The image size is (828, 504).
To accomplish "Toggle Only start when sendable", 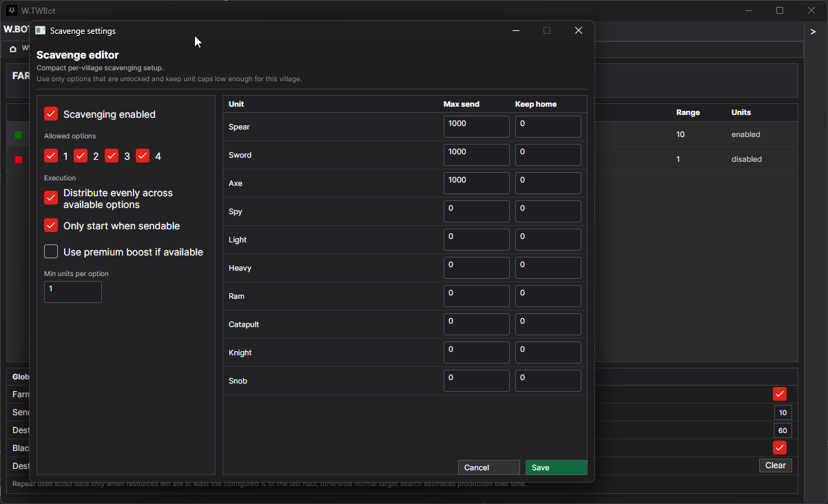I will click(x=51, y=225).
